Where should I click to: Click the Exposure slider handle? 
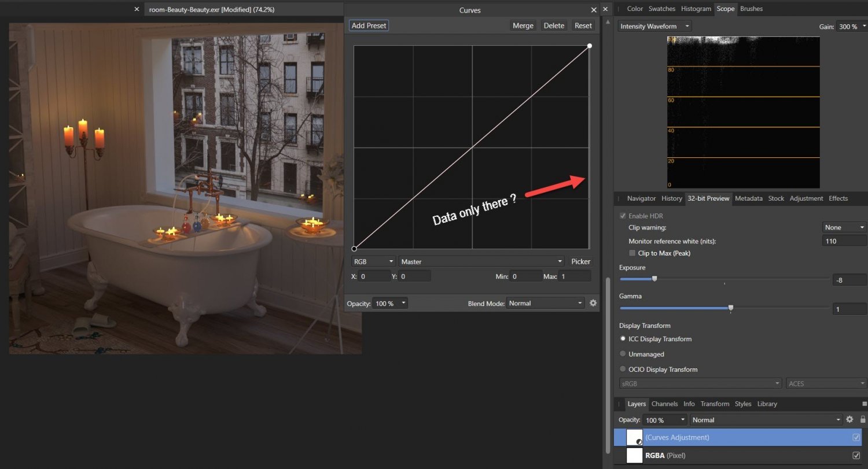(654, 279)
